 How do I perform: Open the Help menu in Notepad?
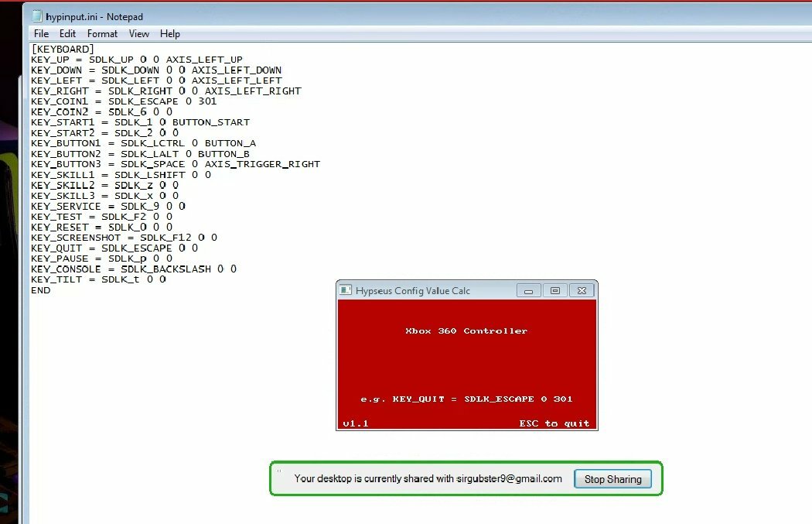pos(170,34)
